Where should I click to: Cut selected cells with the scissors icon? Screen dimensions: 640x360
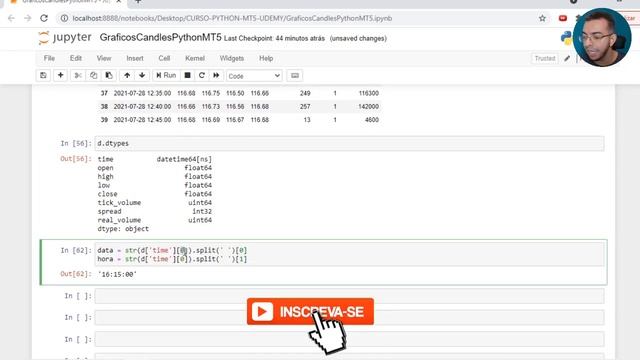click(78, 76)
